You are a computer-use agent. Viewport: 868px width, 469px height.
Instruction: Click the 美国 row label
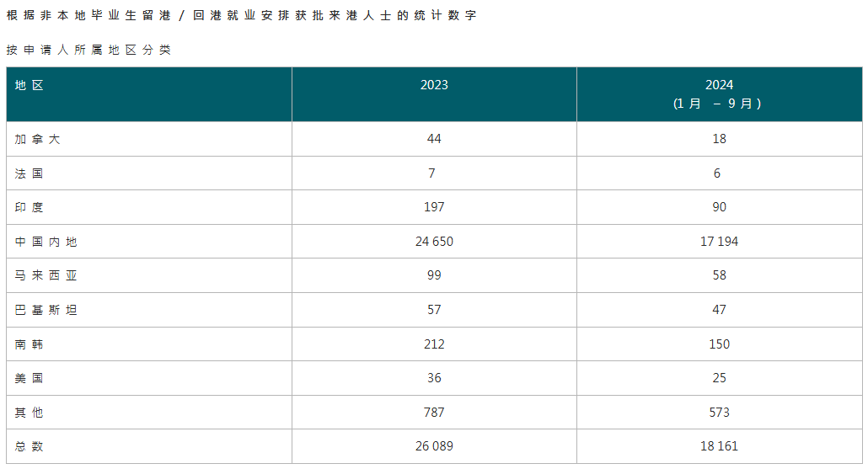[29, 378]
